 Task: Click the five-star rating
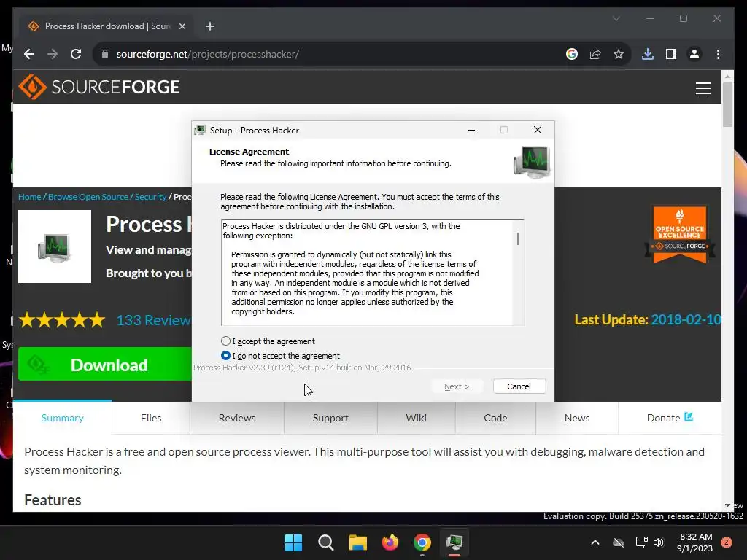(62, 320)
